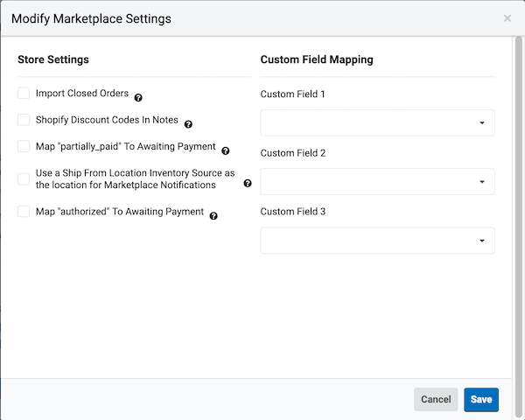Expand the Custom Field 2 dropdown
525x420 pixels.
point(377,181)
